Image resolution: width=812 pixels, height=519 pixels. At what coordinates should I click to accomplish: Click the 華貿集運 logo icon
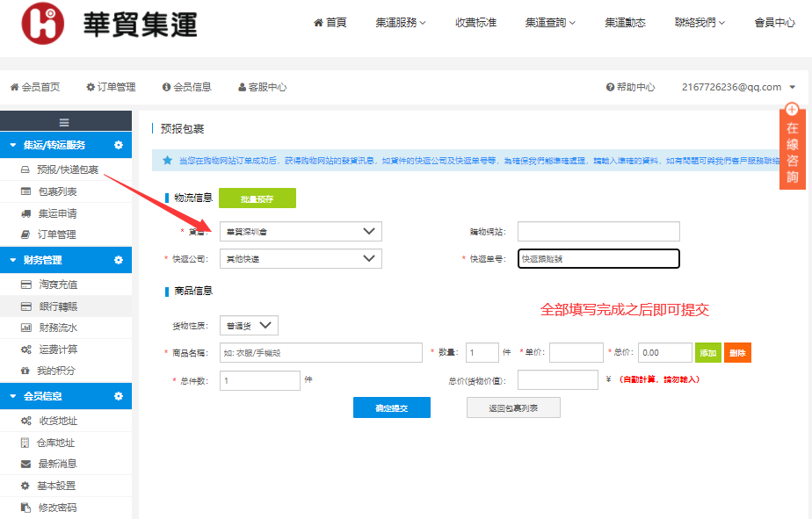coord(44,24)
